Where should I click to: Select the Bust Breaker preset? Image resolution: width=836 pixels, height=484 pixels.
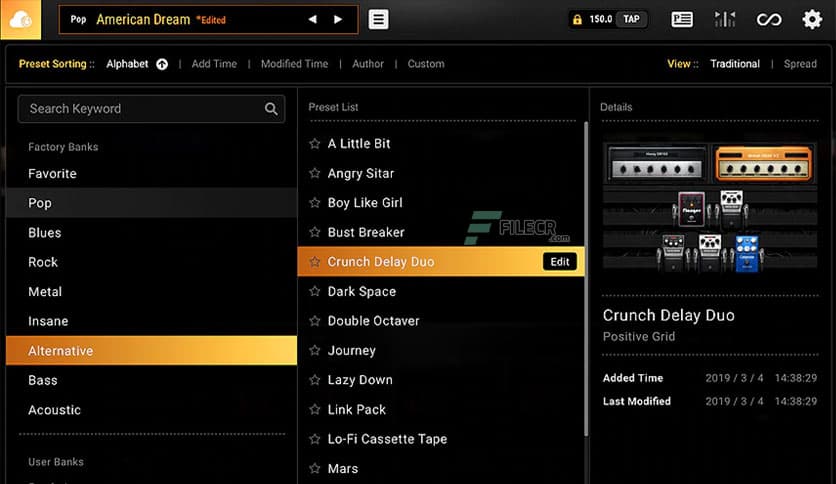pyautogui.click(x=441, y=232)
